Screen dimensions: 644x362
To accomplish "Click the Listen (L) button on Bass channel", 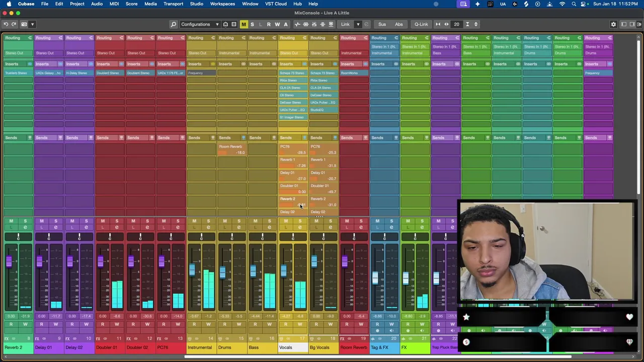I will (256, 228).
